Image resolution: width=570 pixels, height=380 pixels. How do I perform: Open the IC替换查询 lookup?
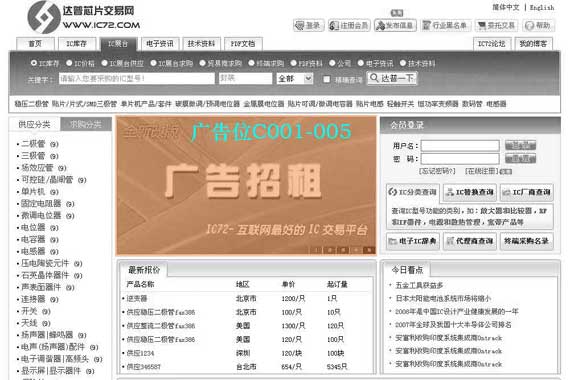pyautogui.click(x=470, y=192)
